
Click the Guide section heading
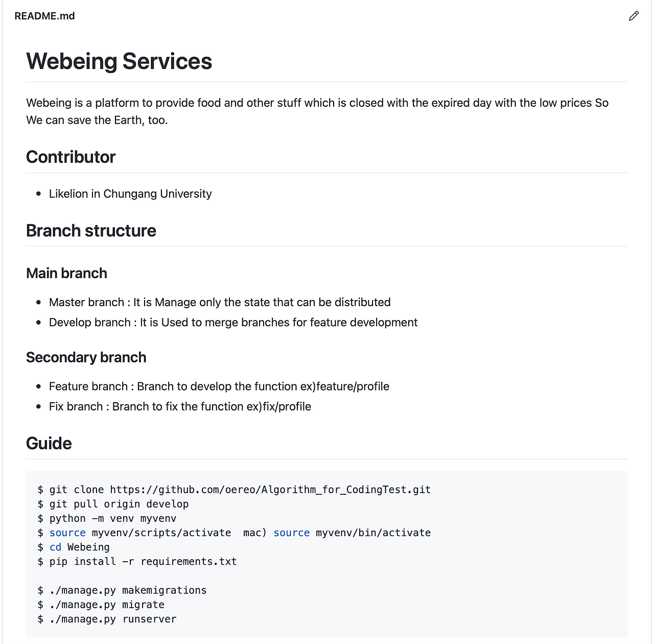49,443
